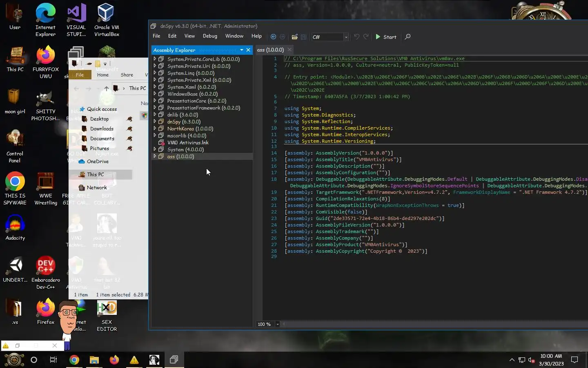Open the Edit menu in dnSpy
This screenshot has width=588, height=368.
172,36
